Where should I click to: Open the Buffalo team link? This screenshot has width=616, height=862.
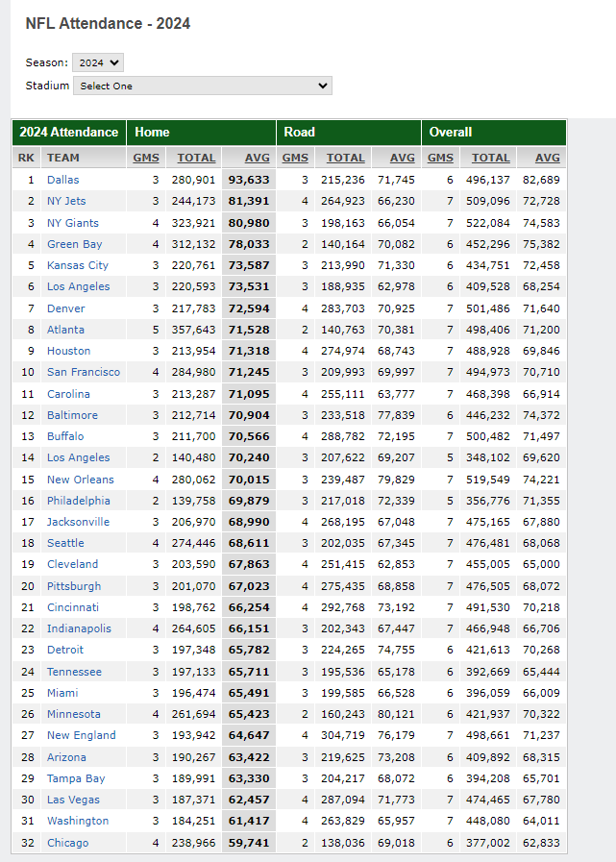[x=65, y=436]
